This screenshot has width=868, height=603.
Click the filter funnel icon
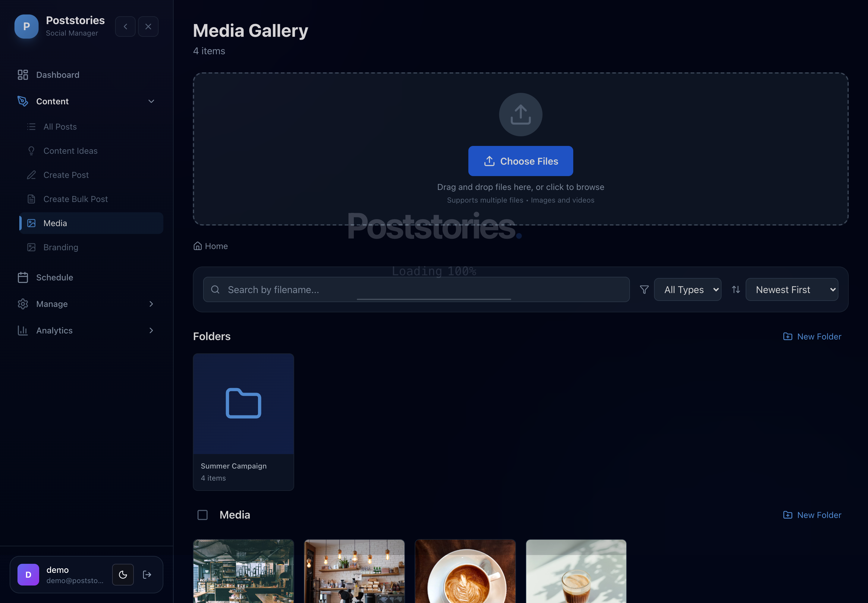644,289
